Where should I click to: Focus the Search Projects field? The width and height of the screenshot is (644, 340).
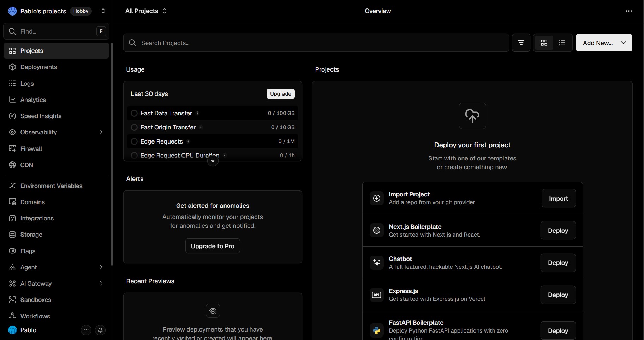coord(316,43)
